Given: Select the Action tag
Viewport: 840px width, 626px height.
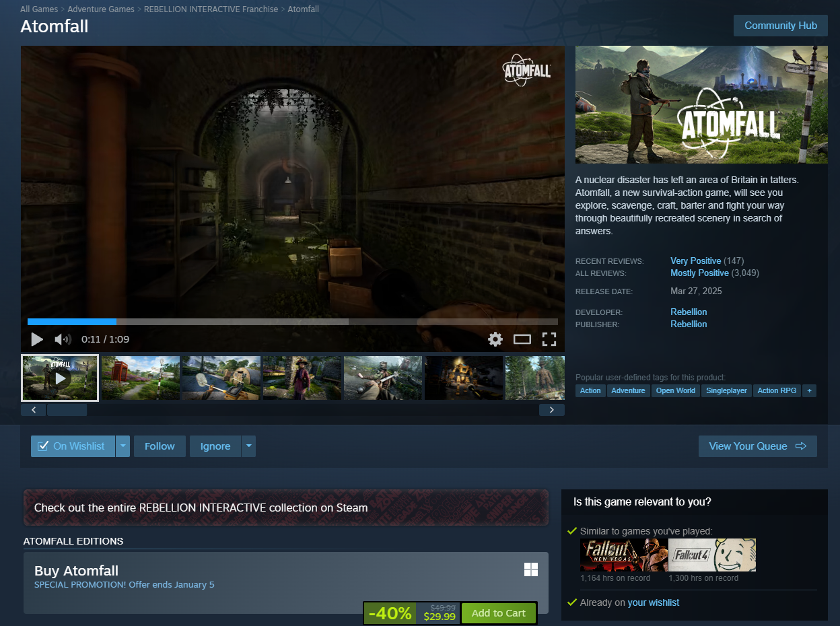Looking at the screenshot, I should click(x=590, y=390).
